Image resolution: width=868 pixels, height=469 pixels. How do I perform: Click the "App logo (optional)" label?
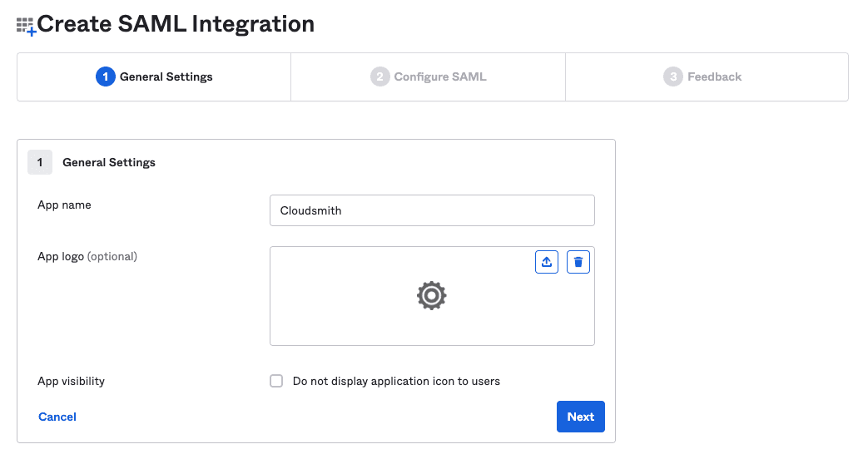point(87,256)
